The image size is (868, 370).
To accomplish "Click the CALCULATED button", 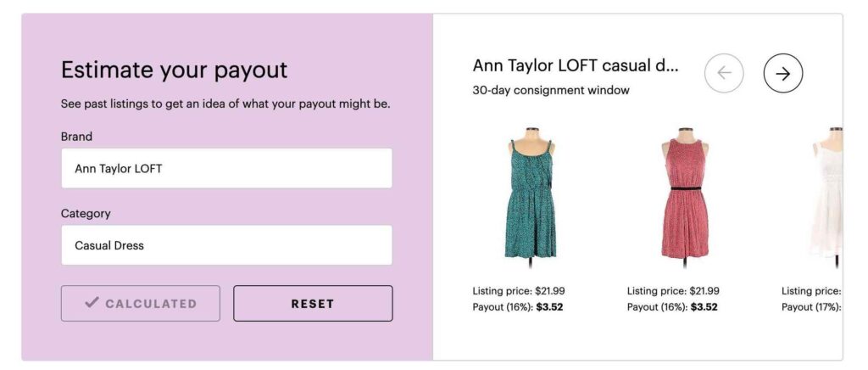I will [141, 304].
